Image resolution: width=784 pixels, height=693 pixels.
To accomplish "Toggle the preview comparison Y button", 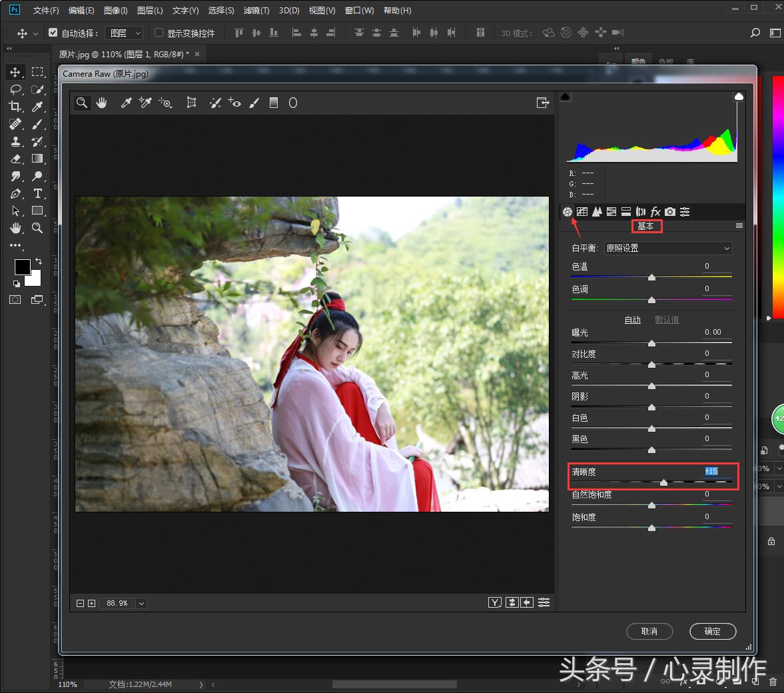I will tap(495, 602).
